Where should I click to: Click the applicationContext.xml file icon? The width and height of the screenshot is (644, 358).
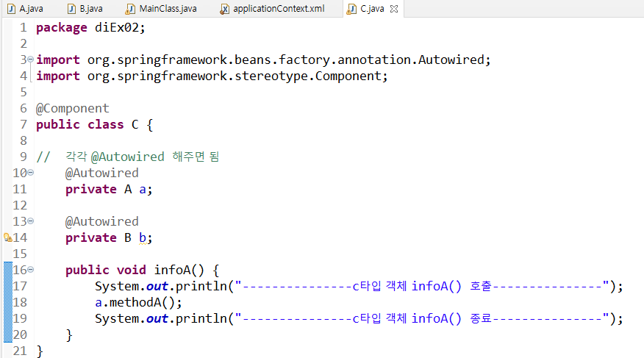click(x=224, y=9)
